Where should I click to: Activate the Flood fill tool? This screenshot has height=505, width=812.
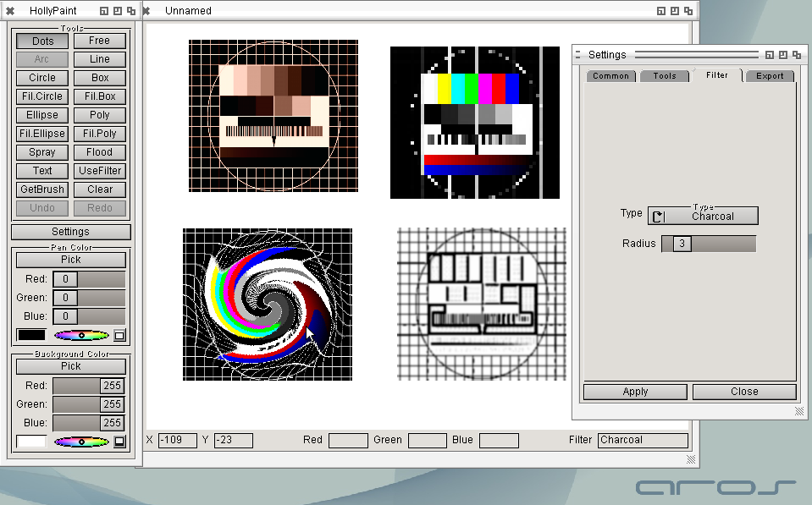(x=99, y=152)
